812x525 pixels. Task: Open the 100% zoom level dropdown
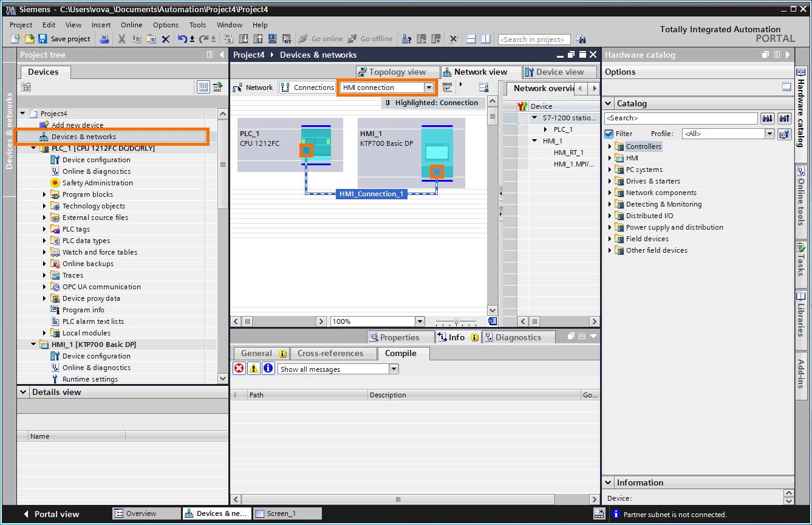click(420, 321)
